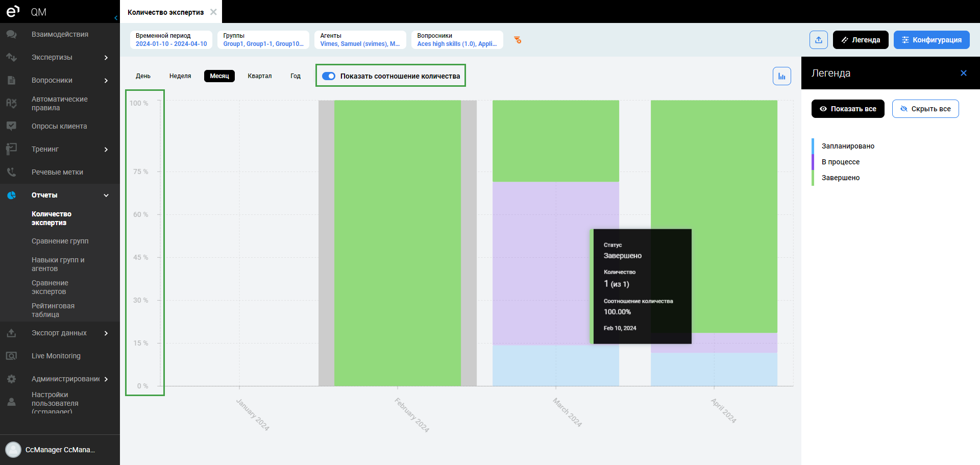Open Взаимодействия in the sidebar
This screenshot has height=465, width=980.
tap(60, 34)
